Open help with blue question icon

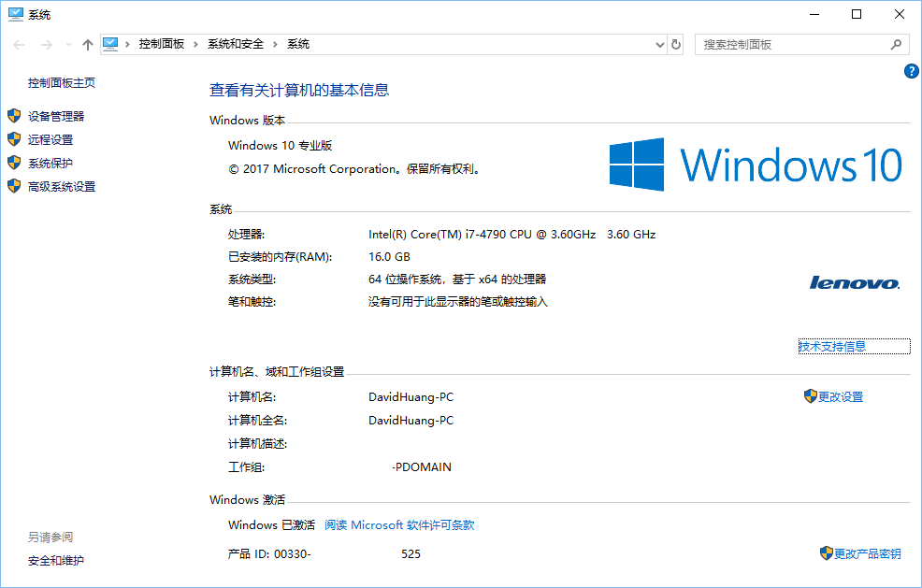pos(912,71)
